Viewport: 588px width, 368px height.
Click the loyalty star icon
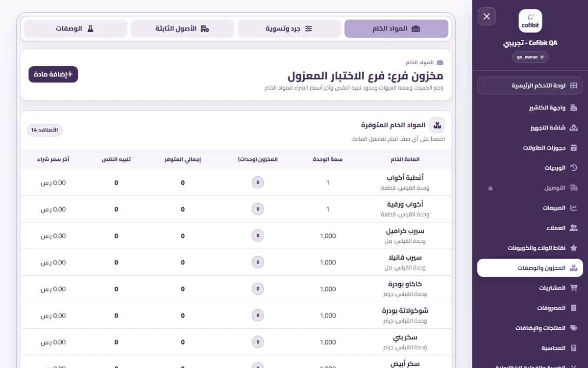point(573,248)
